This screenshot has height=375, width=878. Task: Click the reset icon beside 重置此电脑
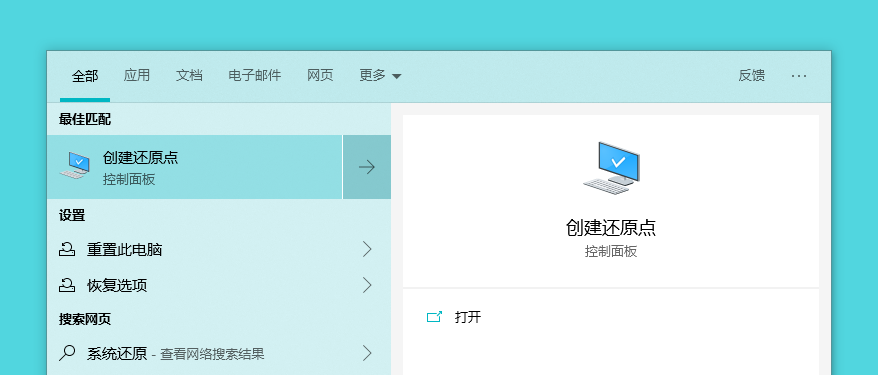pos(67,249)
